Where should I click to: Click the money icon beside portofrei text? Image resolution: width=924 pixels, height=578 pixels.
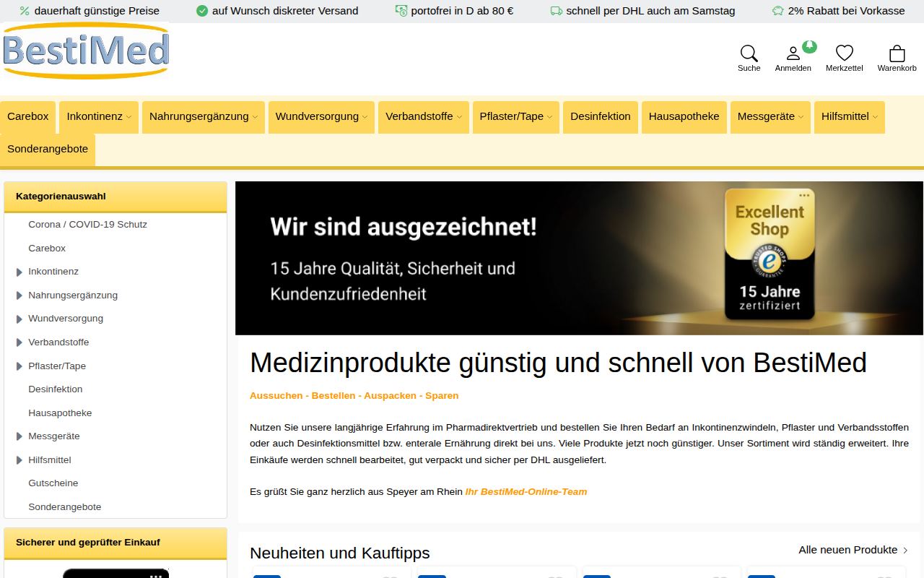tap(401, 11)
